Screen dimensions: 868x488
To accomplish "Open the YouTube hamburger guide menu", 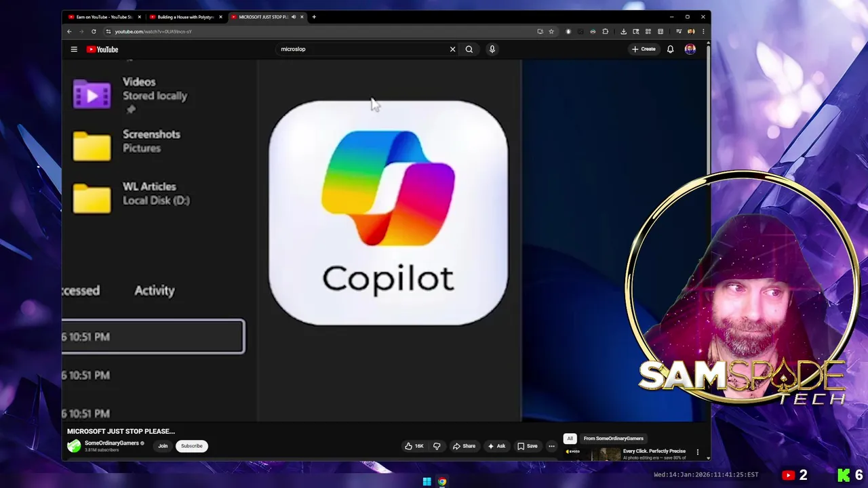I will point(74,49).
